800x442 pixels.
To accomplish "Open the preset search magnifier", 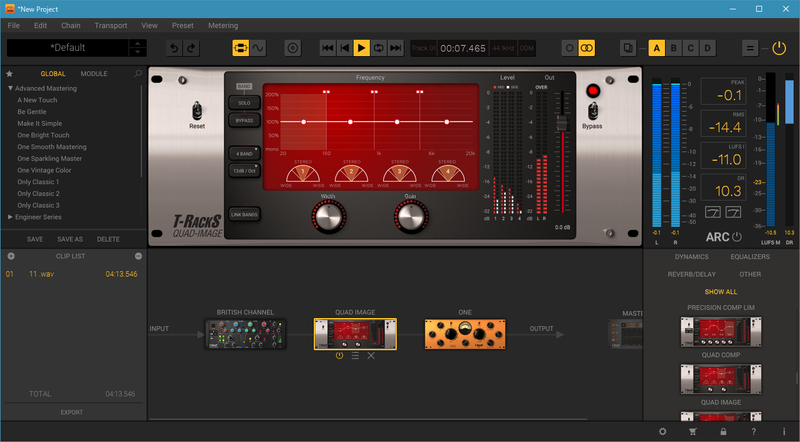I will (x=138, y=73).
